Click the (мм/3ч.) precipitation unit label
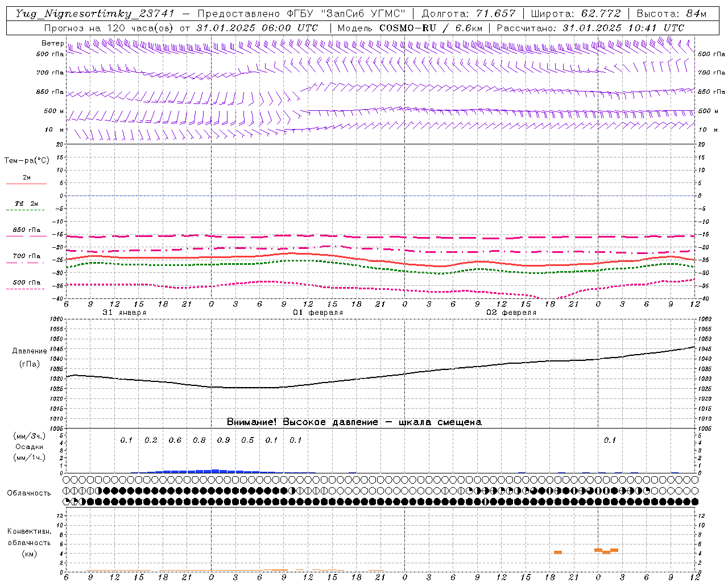728x582 pixels. click(30, 436)
